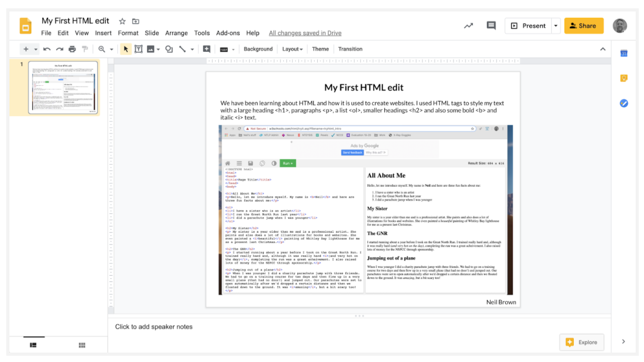Viewport: 644px width, 362px height.
Task: Click the input tools keyboard icon
Action: click(x=224, y=49)
